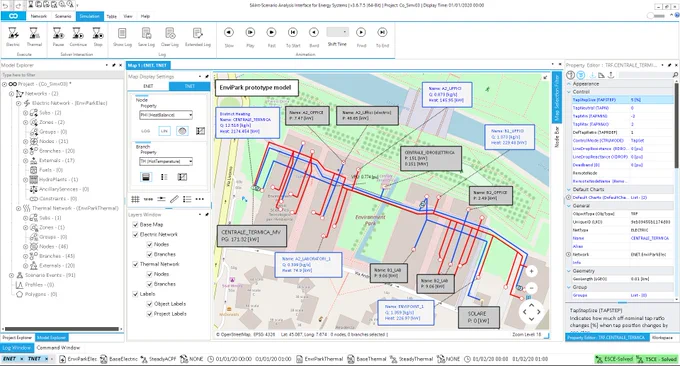Open the Command Window tab

58,348
